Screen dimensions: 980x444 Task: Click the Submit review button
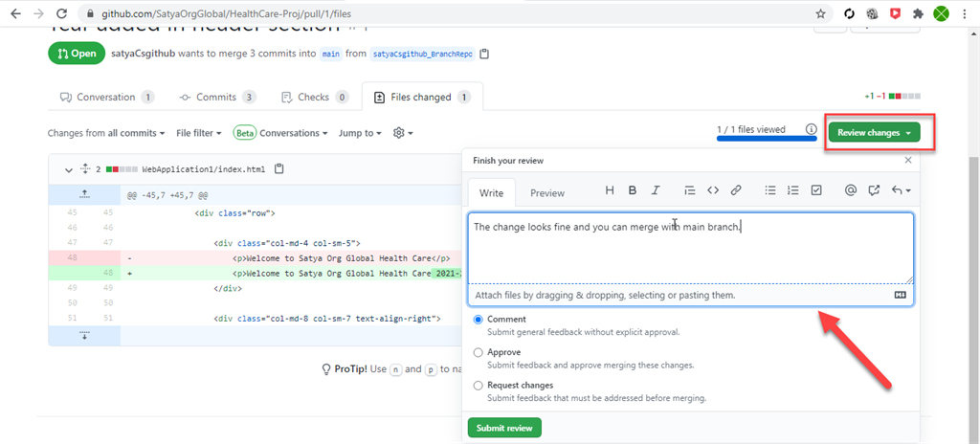[504, 429]
